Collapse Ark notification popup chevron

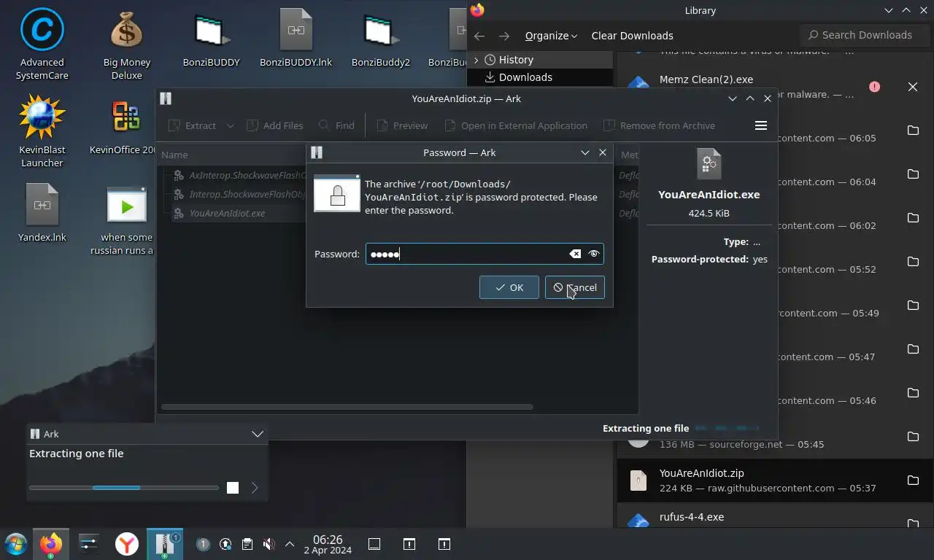pos(257,434)
